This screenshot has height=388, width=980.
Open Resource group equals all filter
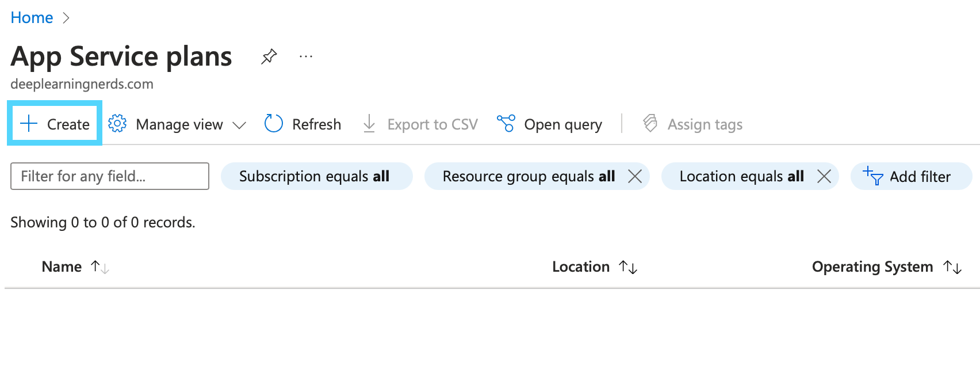point(529,176)
